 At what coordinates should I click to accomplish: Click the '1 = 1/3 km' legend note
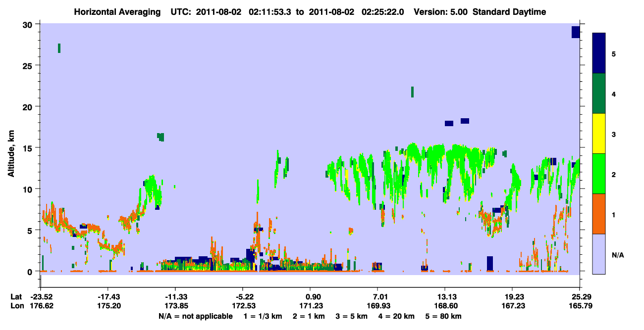point(264,316)
